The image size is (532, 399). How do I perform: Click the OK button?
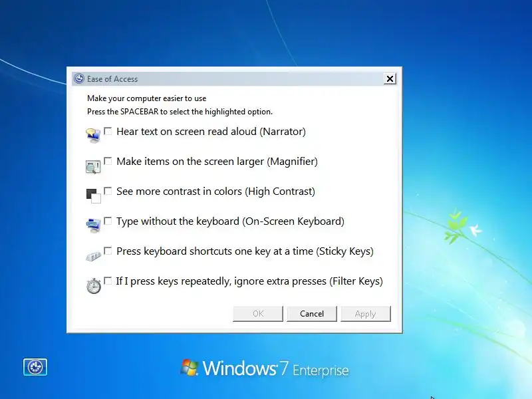258,313
